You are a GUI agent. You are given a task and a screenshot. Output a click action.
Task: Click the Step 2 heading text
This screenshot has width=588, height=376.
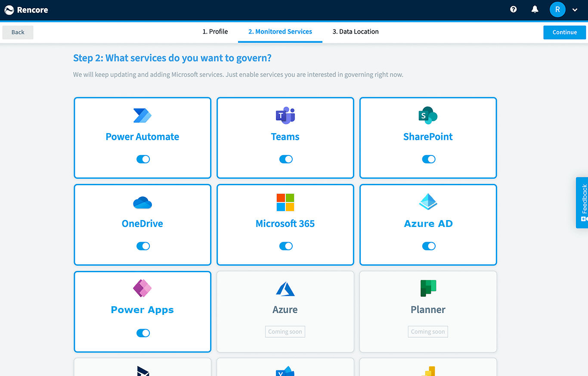coord(172,58)
